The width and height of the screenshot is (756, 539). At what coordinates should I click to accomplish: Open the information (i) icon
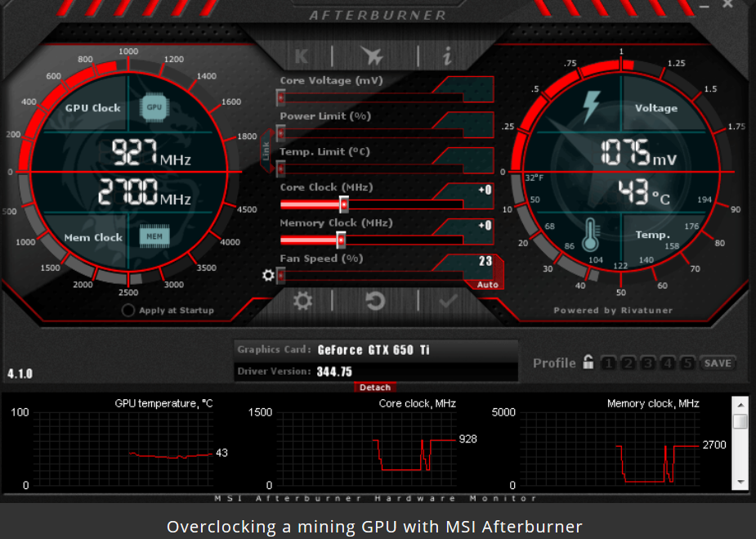click(446, 56)
